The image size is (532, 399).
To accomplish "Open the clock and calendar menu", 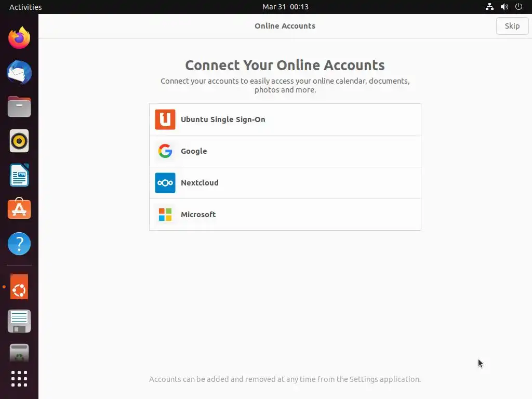I will tap(285, 7).
